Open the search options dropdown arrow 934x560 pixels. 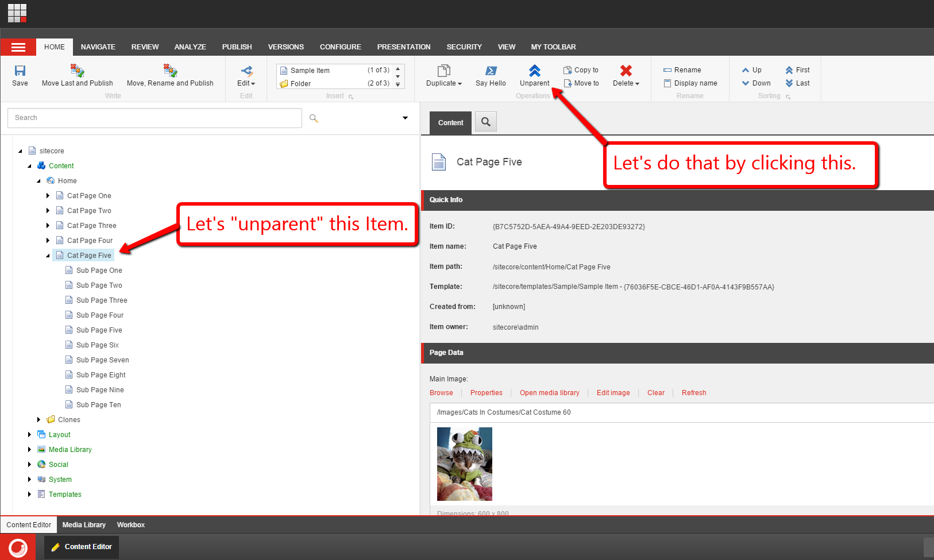[405, 118]
